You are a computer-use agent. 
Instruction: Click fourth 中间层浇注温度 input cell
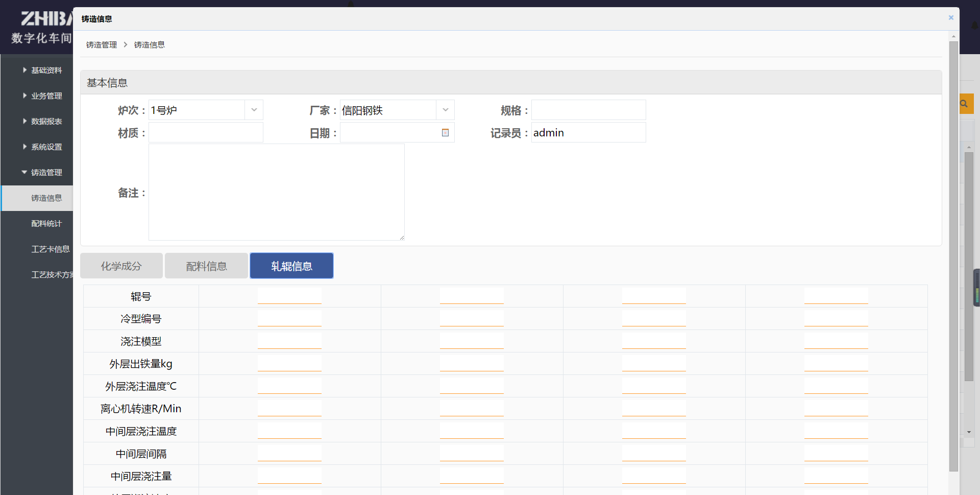836,431
